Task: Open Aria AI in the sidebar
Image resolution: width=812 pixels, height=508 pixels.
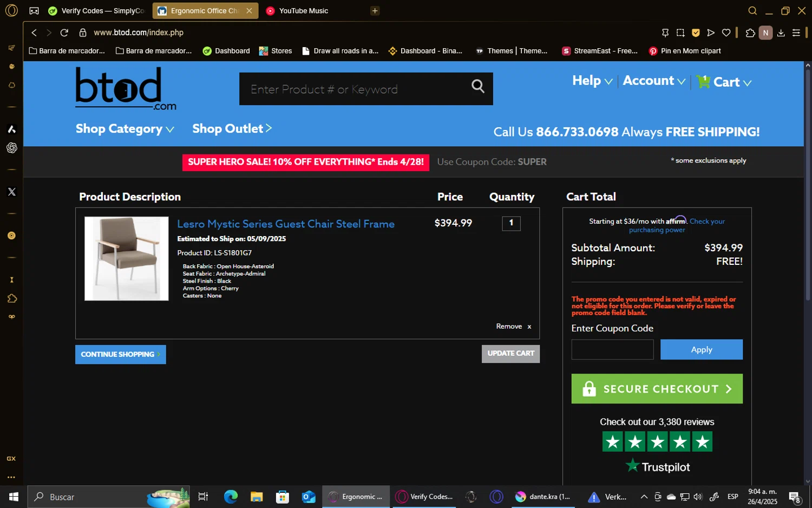Action: [11, 129]
